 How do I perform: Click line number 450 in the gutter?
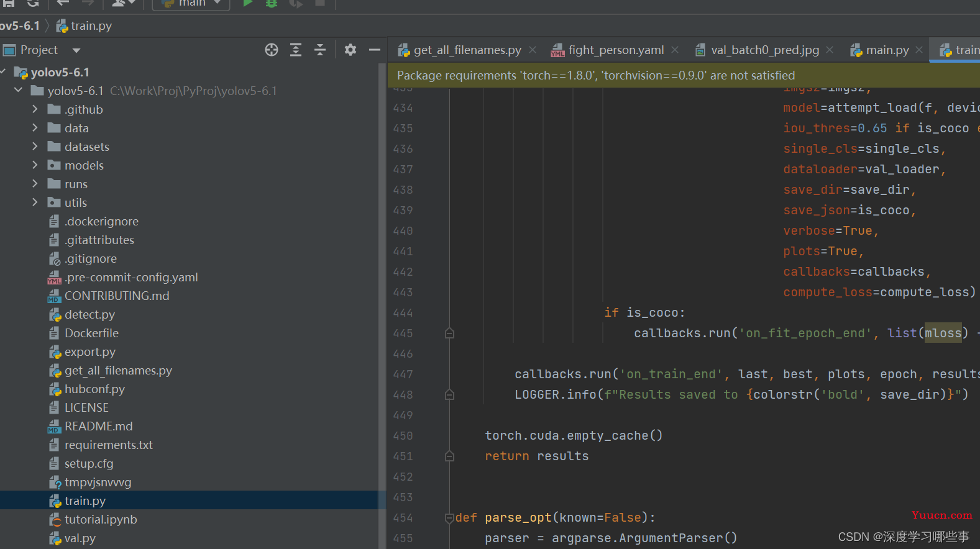[x=403, y=436]
